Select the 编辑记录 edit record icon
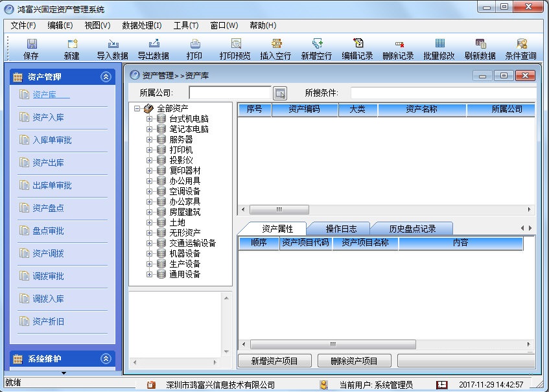Image resolution: width=549 pixels, height=392 pixels. point(357,47)
